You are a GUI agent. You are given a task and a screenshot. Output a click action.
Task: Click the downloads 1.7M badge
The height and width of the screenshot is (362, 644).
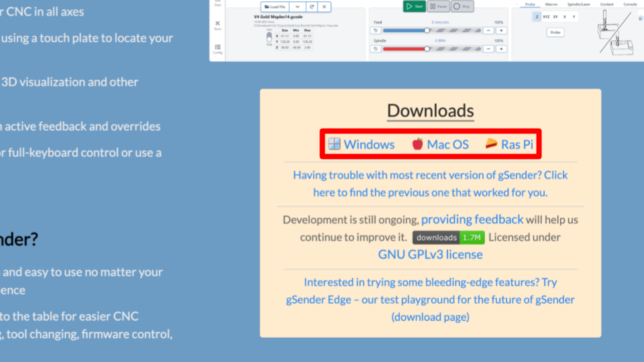point(449,237)
